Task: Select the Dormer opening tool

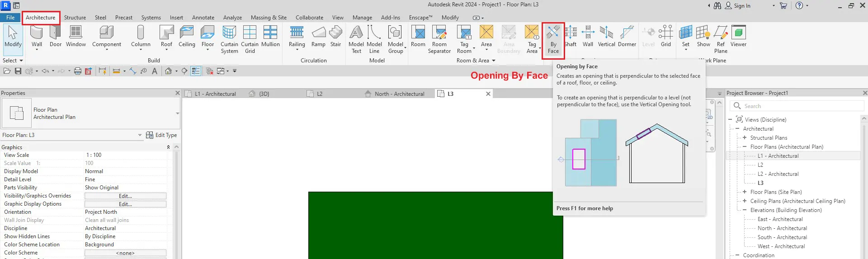Action: (627, 36)
